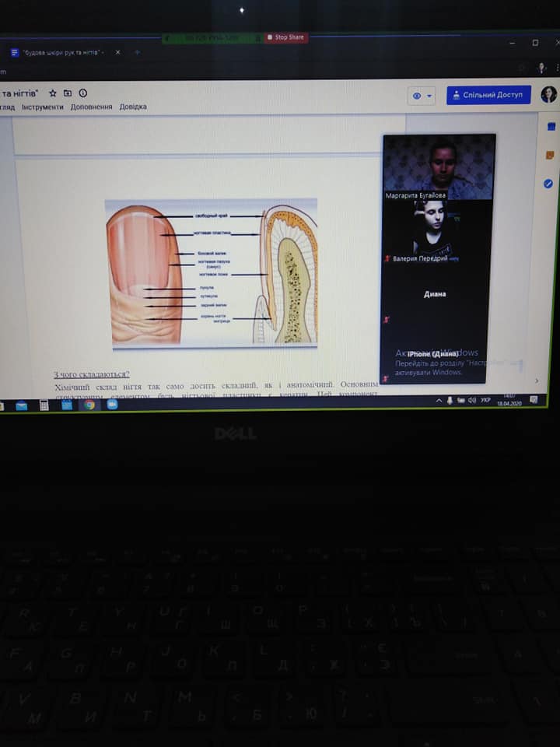Click the red Stop Share button
The width and height of the screenshot is (560, 747).
(x=286, y=37)
